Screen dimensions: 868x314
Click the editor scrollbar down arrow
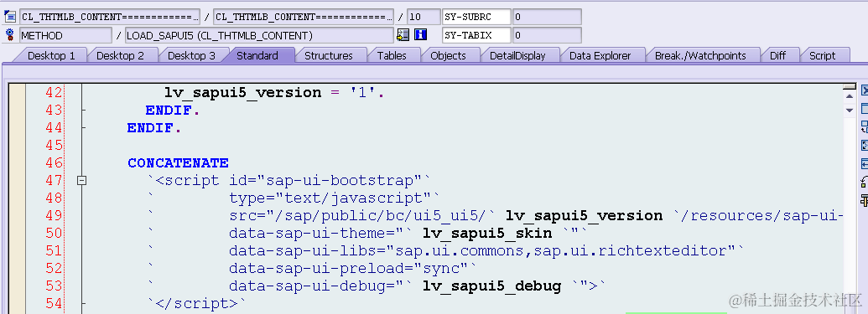click(850, 110)
